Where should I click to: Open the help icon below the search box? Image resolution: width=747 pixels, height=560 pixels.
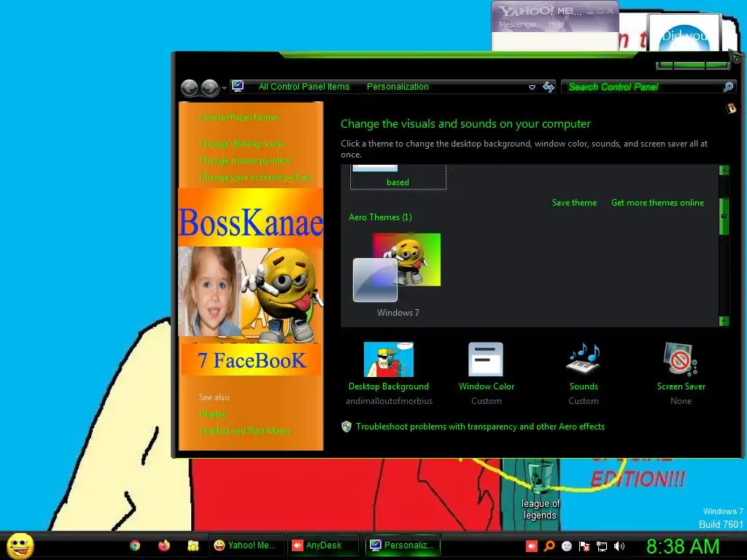[731, 109]
